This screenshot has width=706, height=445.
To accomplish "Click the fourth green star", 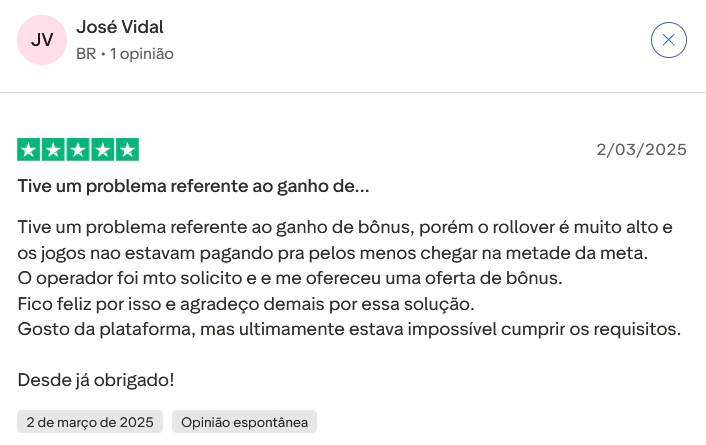I will [103, 150].
